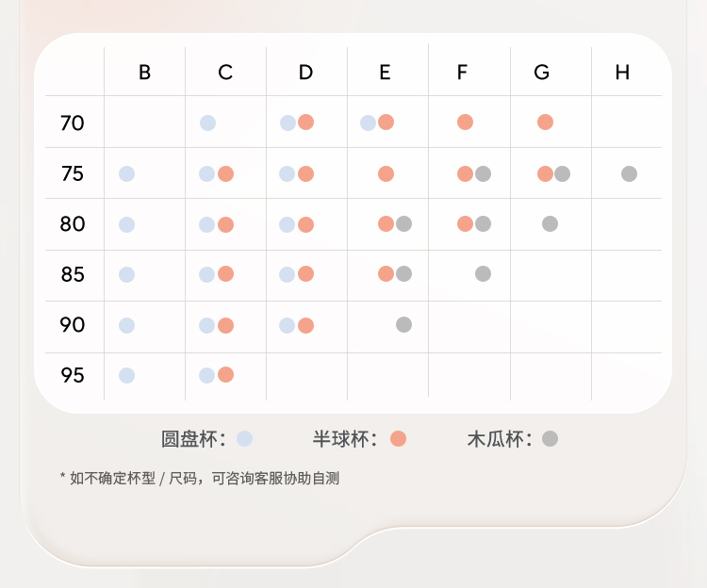Click the column header D

pyautogui.click(x=305, y=73)
